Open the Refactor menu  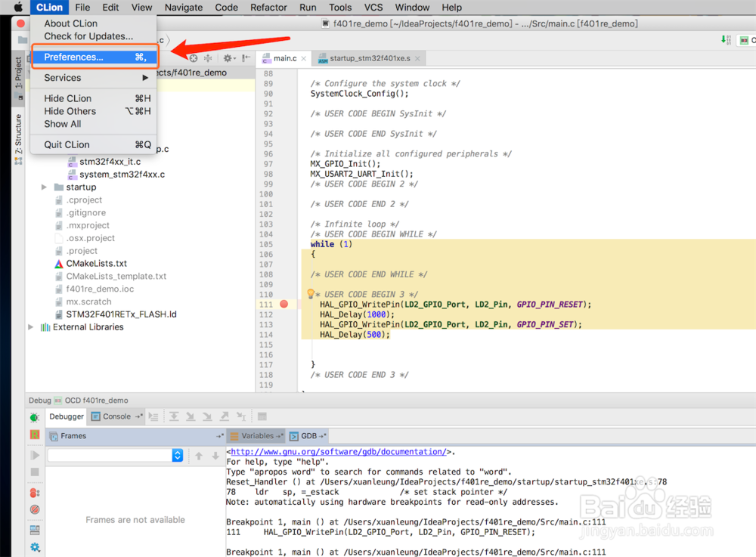[x=268, y=8]
